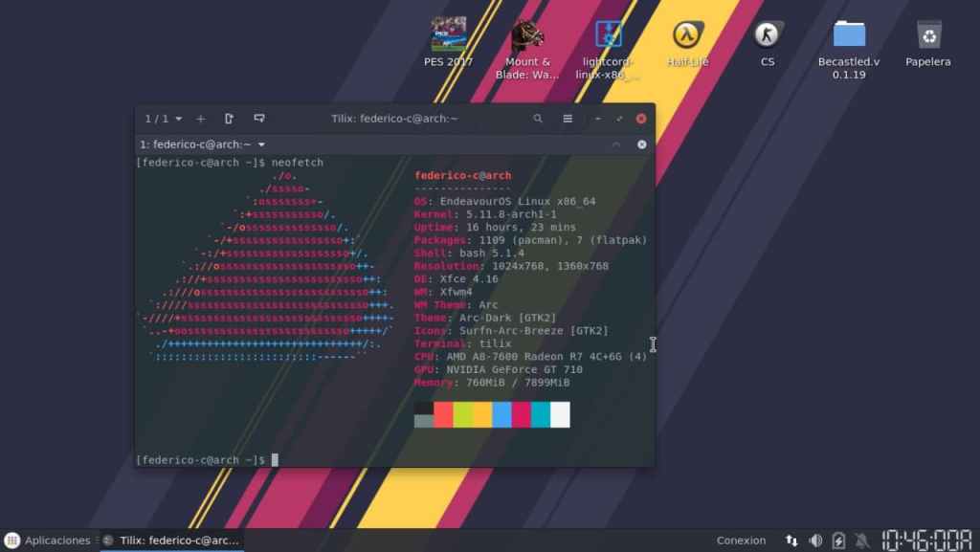The width and height of the screenshot is (980, 552).
Task: Open the Papelera trash icon
Action: [927, 36]
